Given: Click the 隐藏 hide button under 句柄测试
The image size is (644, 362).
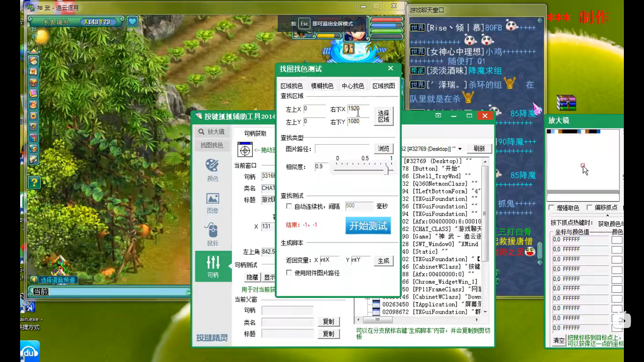Looking at the screenshot, I should [x=252, y=277].
